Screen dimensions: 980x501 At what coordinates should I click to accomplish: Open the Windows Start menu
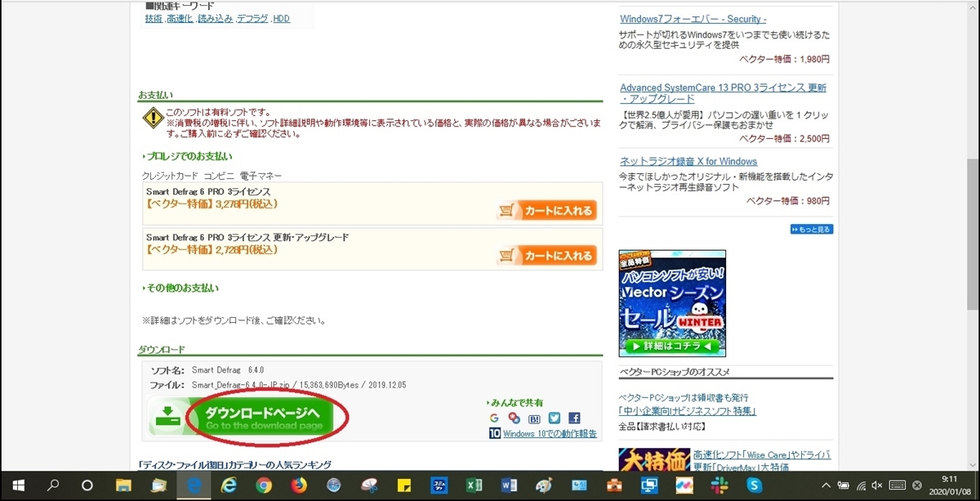tap(18, 485)
